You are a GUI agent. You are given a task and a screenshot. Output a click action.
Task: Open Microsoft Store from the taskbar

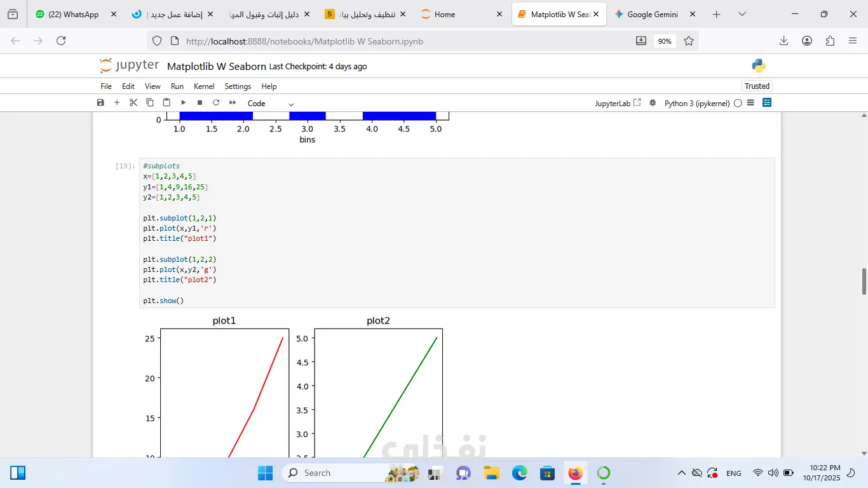click(x=548, y=473)
